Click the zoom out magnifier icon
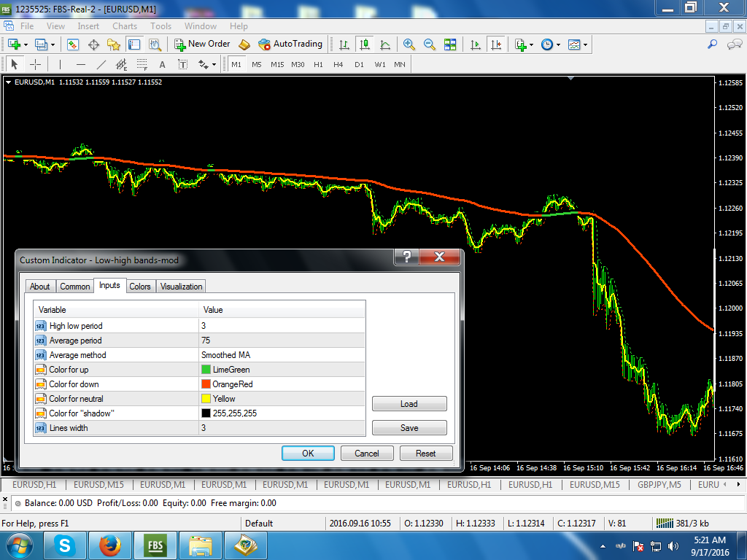The height and width of the screenshot is (560, 747). pos(429,44)
